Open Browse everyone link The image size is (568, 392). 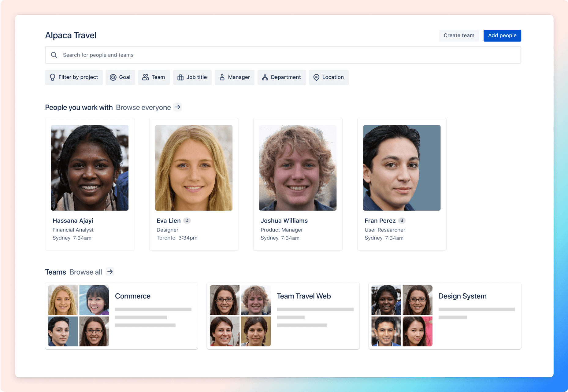pyautogui.click(x=143, y=107)
